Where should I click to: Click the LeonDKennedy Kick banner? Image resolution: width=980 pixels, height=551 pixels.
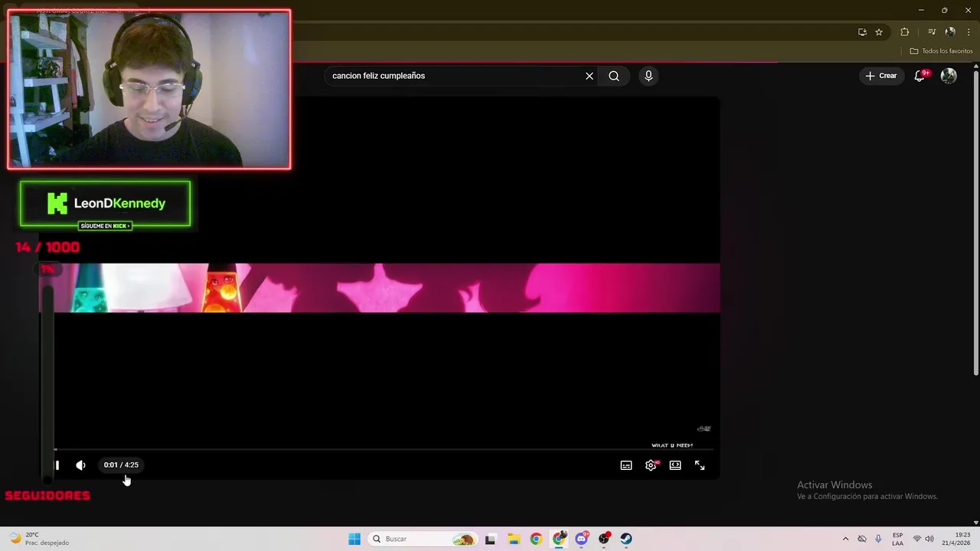click(106, 204)
